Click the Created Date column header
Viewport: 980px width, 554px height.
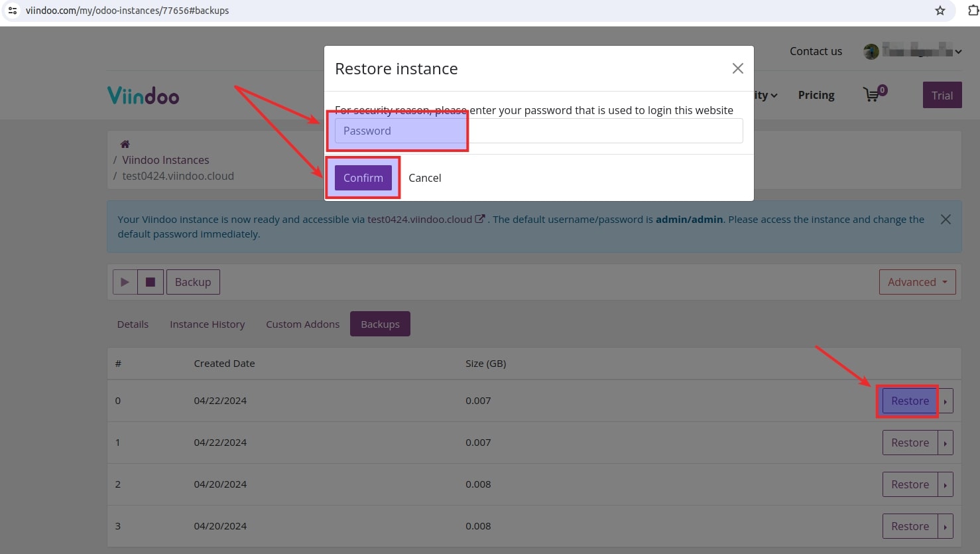point(224,364)
